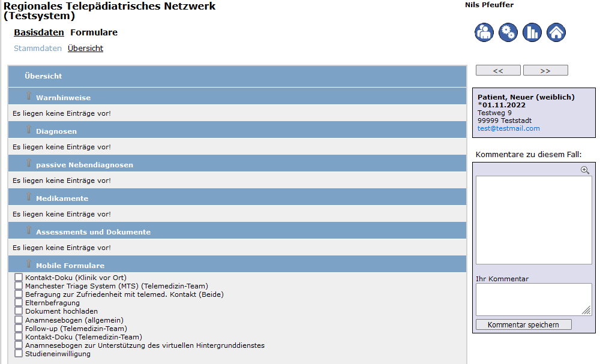Open settings via the gears icon
The height and width of the screenshot is (364, 600).
508,32
